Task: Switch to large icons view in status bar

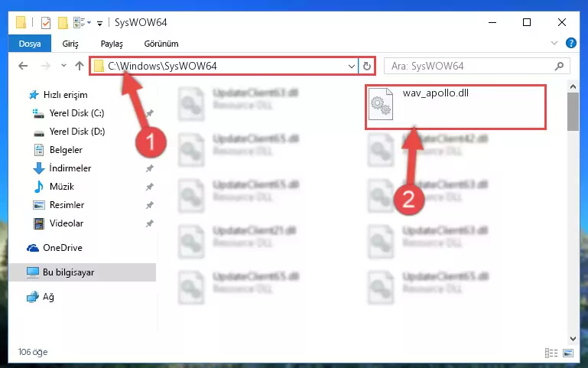Action: coord(568,353)
